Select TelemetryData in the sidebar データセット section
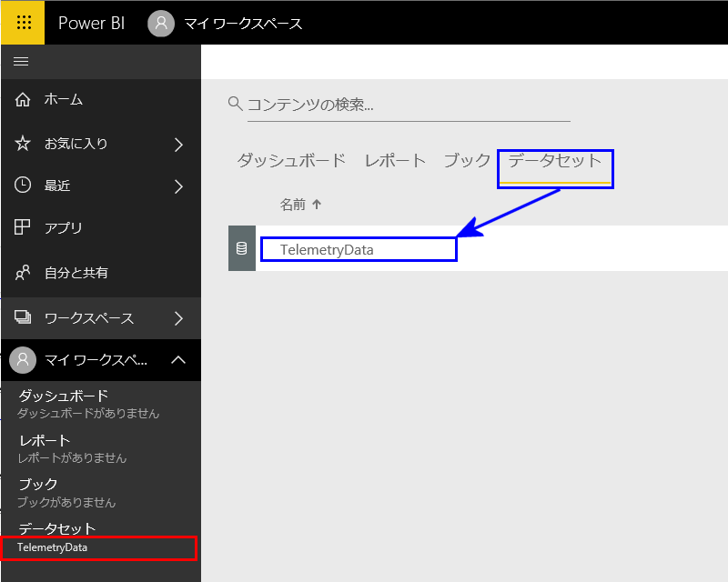This screenshot has height=582, width=728. click(x=53, y=547)
